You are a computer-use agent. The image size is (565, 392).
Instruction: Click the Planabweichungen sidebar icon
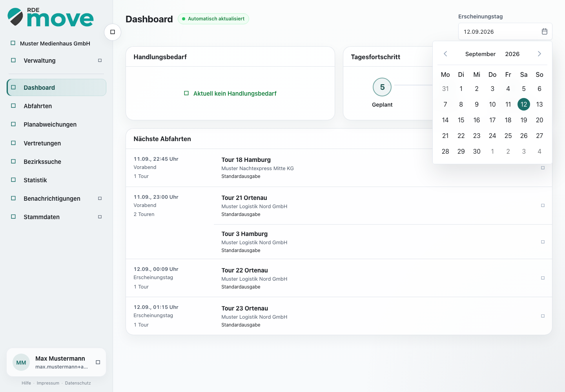(13, 124)
